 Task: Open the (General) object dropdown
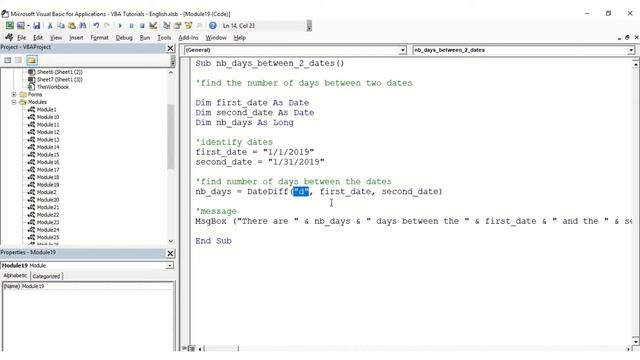tap(402, 50)
